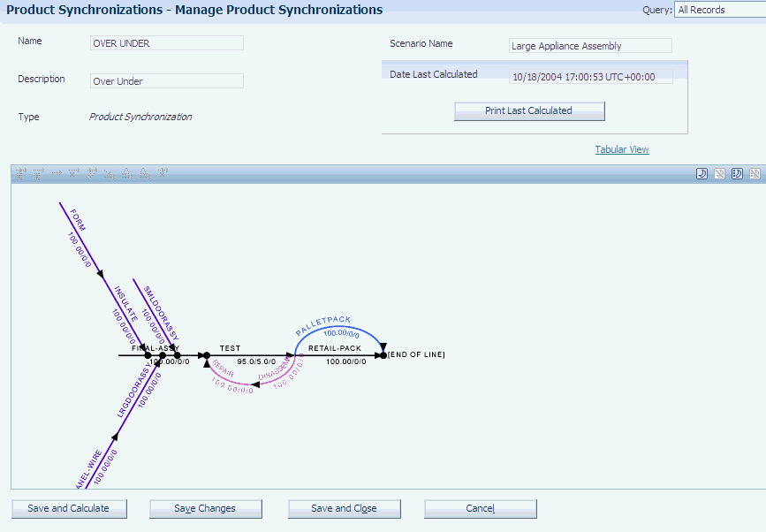Image resolution: width=766 pixels, height=532 pixels.
Task: Click the Print Last Calculated button
Action: (529, 110)
